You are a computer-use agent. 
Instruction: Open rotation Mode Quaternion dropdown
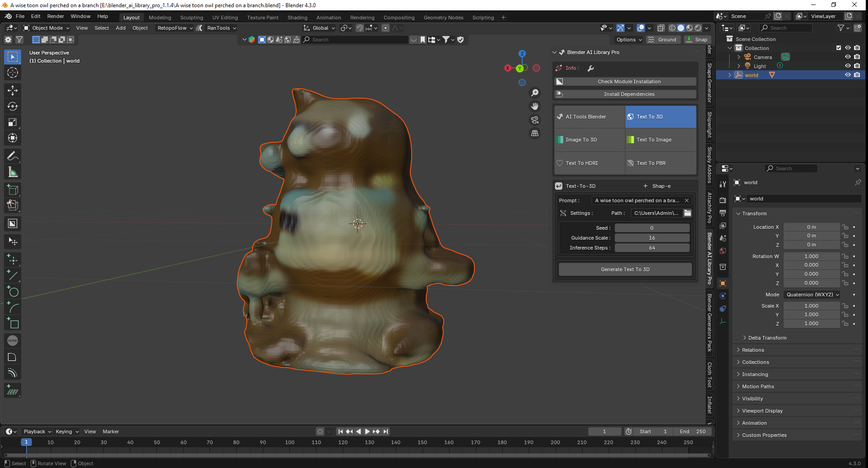813,295
